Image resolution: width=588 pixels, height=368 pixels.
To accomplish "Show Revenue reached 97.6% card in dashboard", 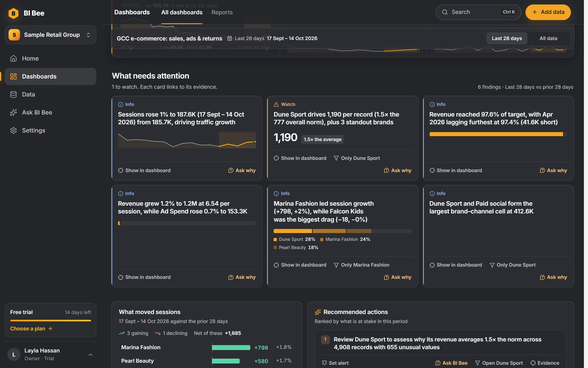I will point(455,170).
